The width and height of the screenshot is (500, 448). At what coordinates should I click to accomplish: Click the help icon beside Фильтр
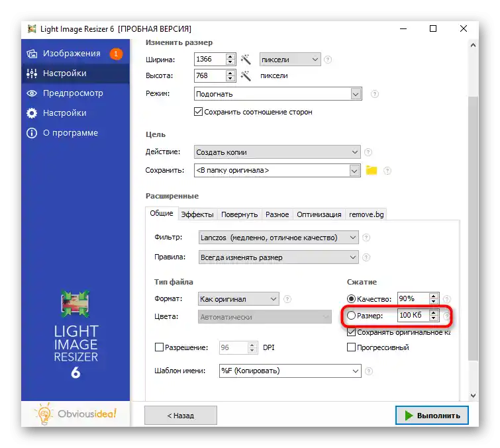click(x=366, y=238)
